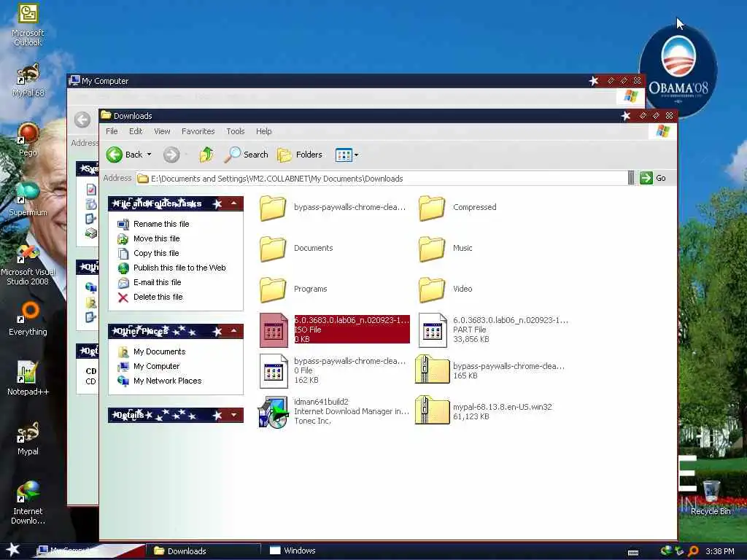Click MyPal 68 desktop icon
Viewport: 747px width, 560px height.
tap(28, 80)
